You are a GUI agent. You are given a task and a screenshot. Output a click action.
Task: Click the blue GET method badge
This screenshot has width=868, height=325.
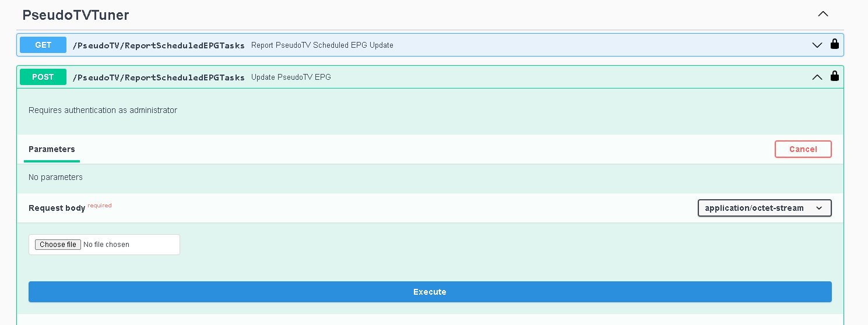43,45
